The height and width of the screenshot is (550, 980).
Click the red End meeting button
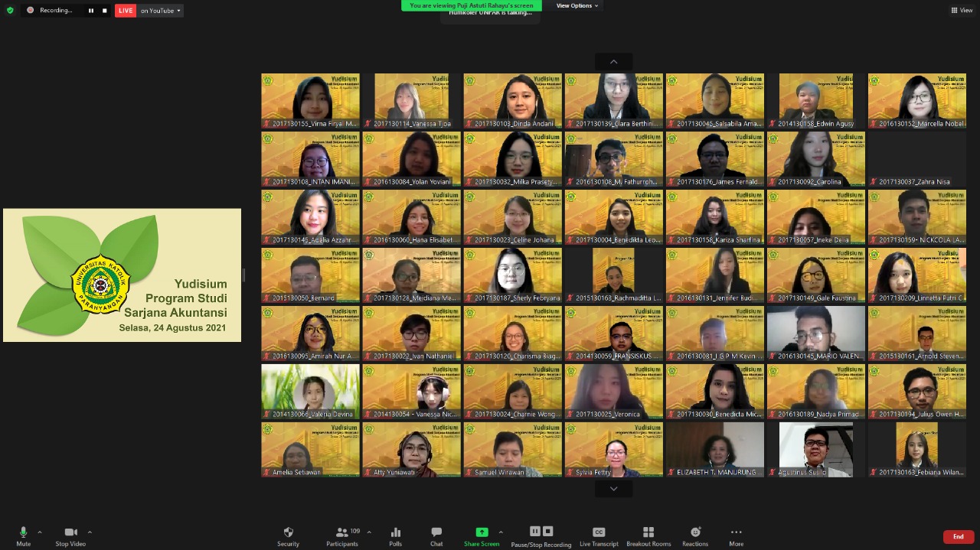pyautogui.click(x=958, y=537)
